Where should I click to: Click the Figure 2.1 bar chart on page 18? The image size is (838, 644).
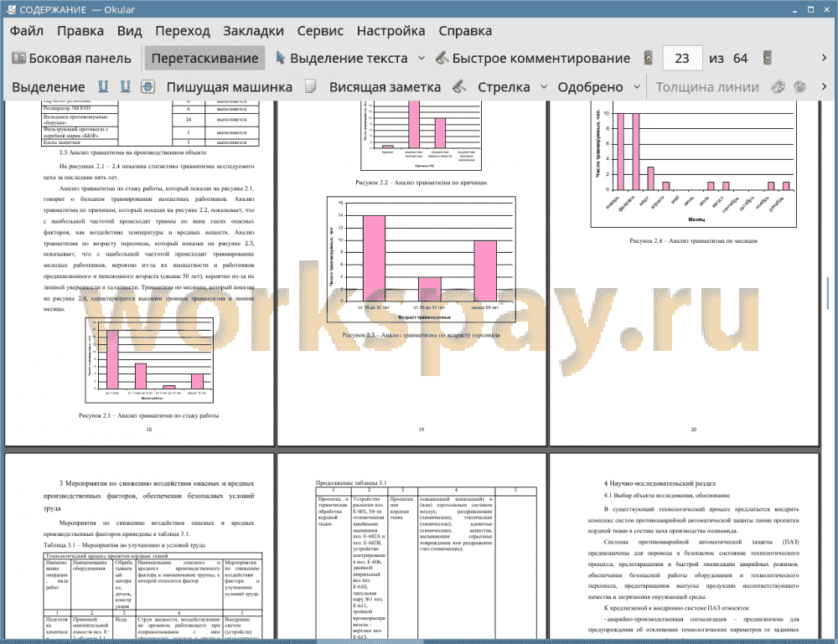click(149, 360)
